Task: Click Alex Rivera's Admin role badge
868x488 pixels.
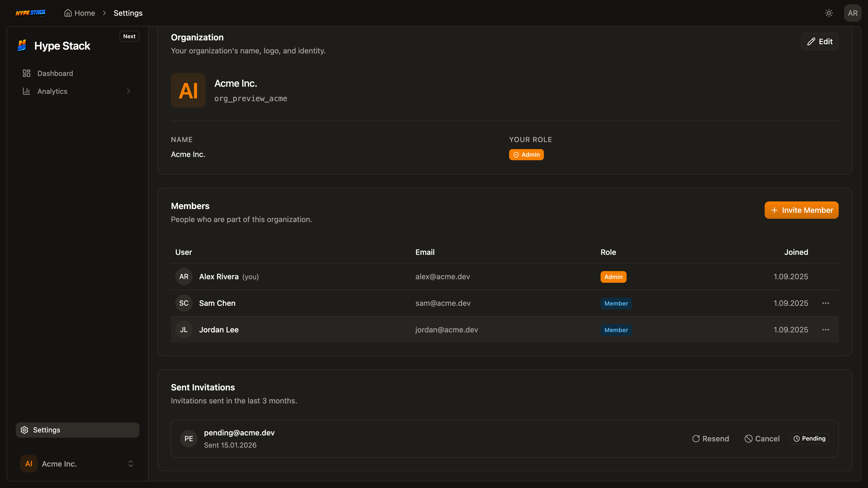Action: pos(613,277)
